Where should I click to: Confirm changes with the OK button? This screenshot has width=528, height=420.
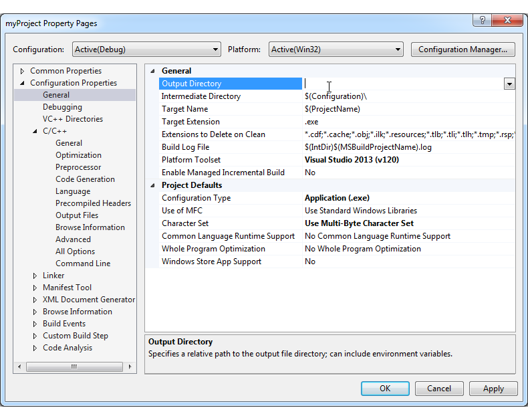click(x=385, y=389)
